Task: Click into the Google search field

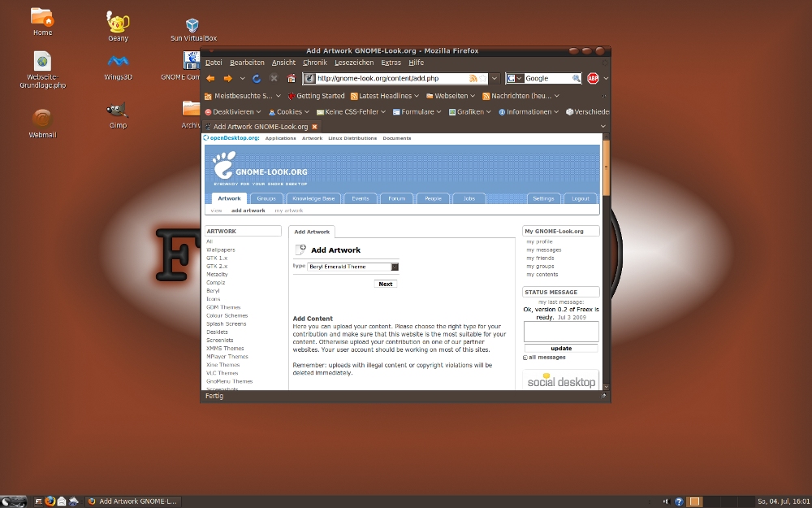Action: 548,79
